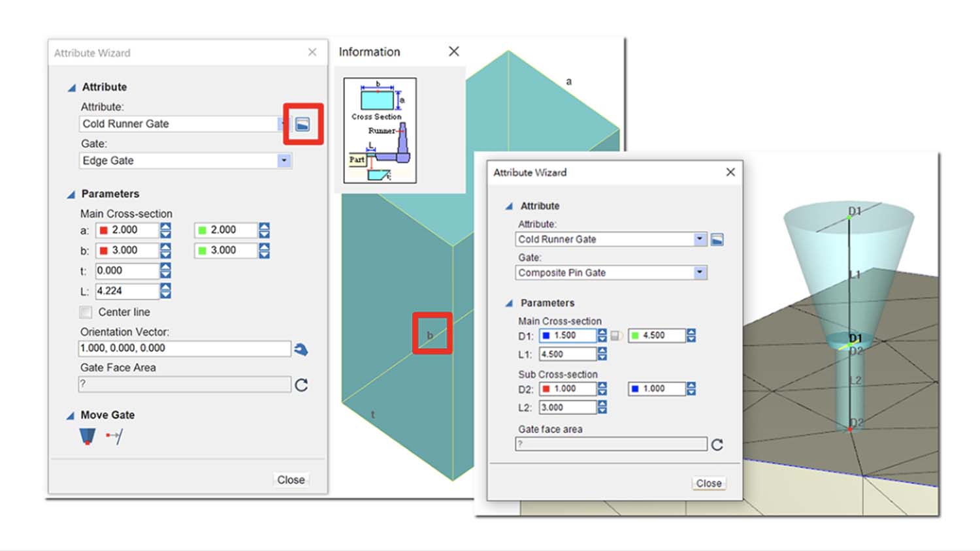The width and height of the screenshot is (980, 551).
Task: Refresh Gate face area in Pin Gate wizard
Action: point(717,445)
